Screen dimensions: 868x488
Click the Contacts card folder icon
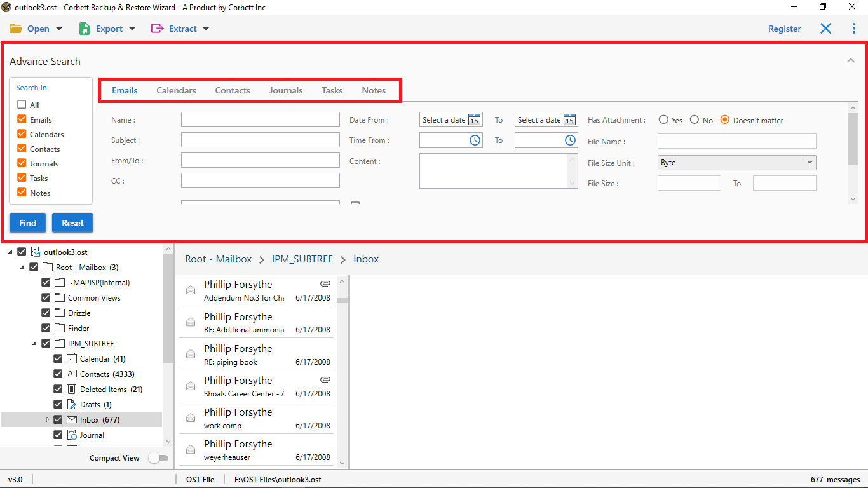[x=72, y=374]
